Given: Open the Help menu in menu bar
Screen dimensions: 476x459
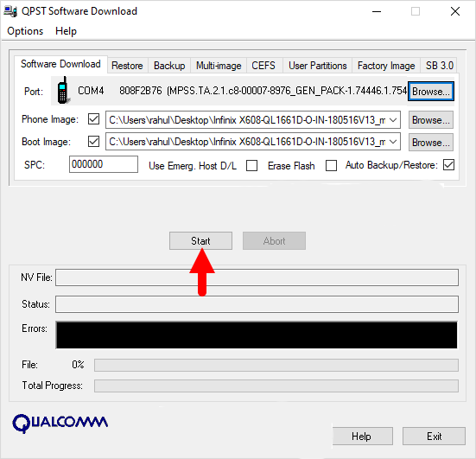Looking at the screenshot, I should tap(66, 31).
